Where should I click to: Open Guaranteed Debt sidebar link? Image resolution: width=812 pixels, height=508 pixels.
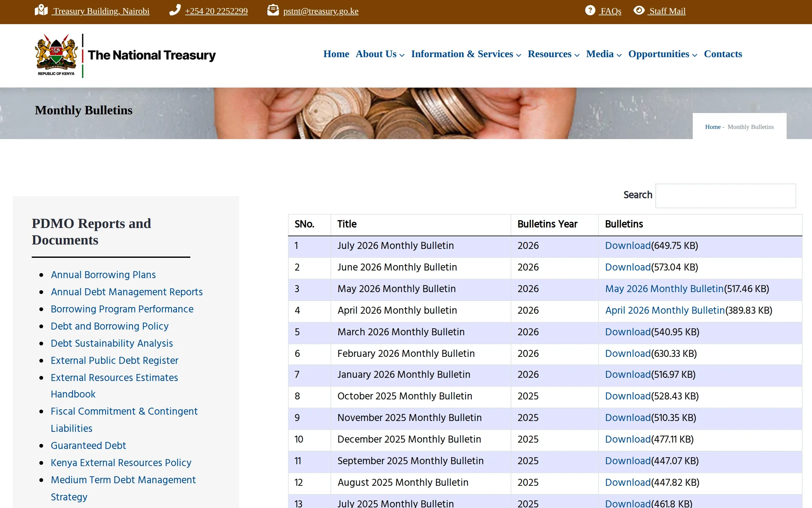[88, 445]
